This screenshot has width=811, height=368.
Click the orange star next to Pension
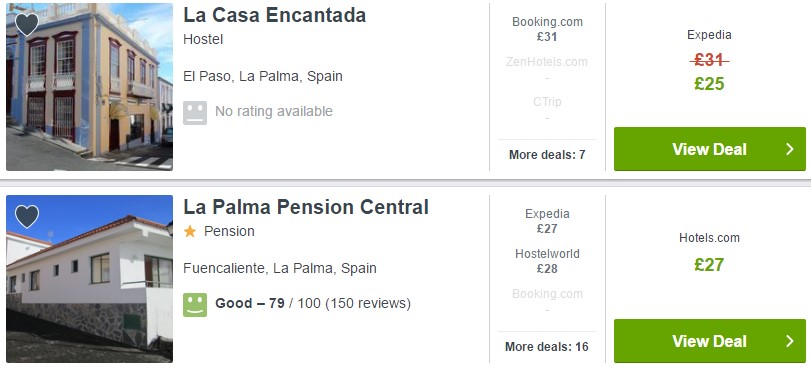coord(190,231)
